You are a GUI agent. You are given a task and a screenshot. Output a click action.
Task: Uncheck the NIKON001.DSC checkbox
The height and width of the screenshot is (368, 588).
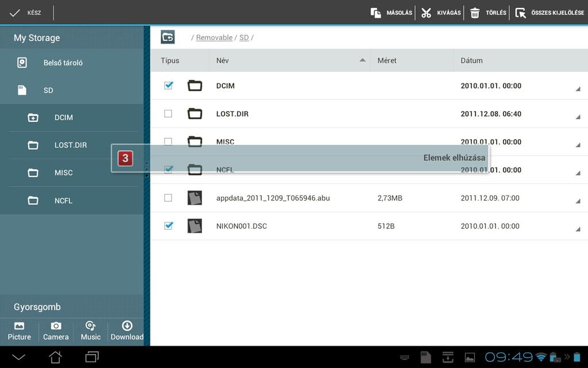tap(168, 225)
